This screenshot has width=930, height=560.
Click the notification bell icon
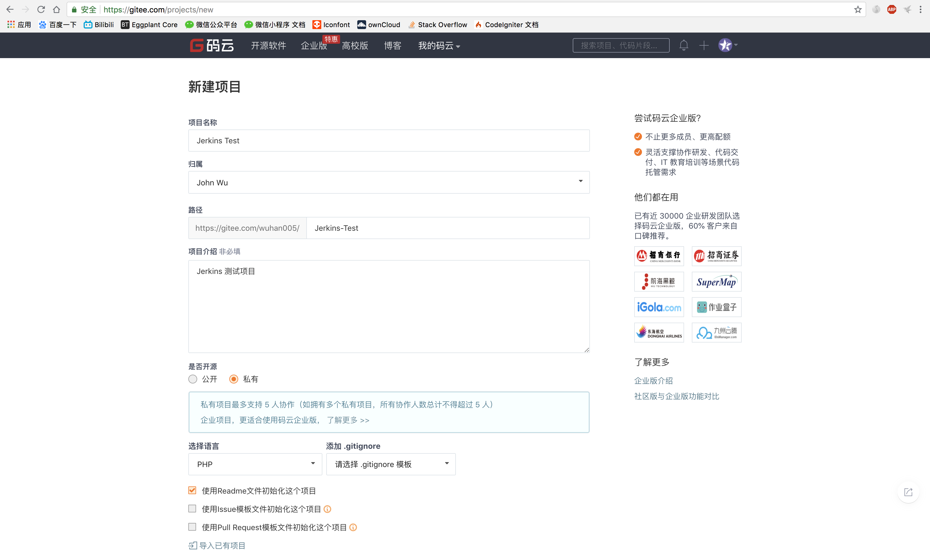[684, 45]
